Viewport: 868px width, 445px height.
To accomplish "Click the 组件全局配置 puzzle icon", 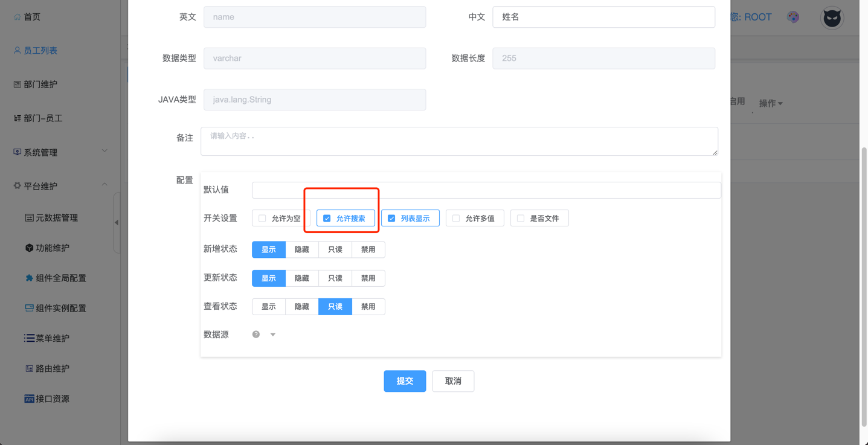I will (x=29, y=278).
